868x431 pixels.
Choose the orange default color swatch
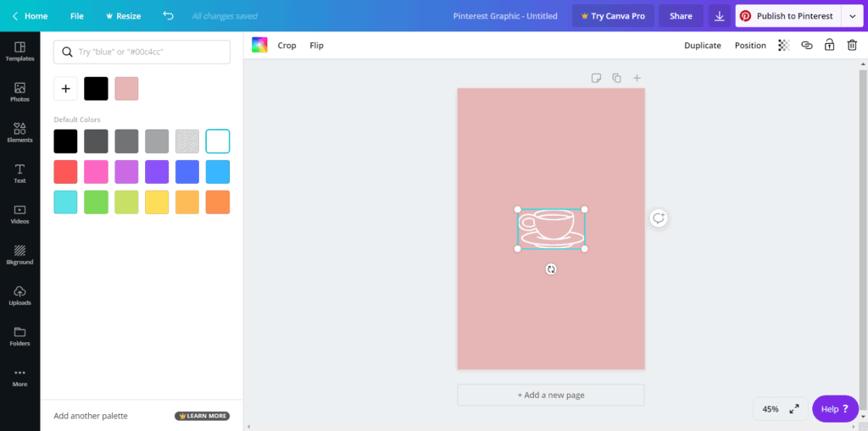[218, 202]
